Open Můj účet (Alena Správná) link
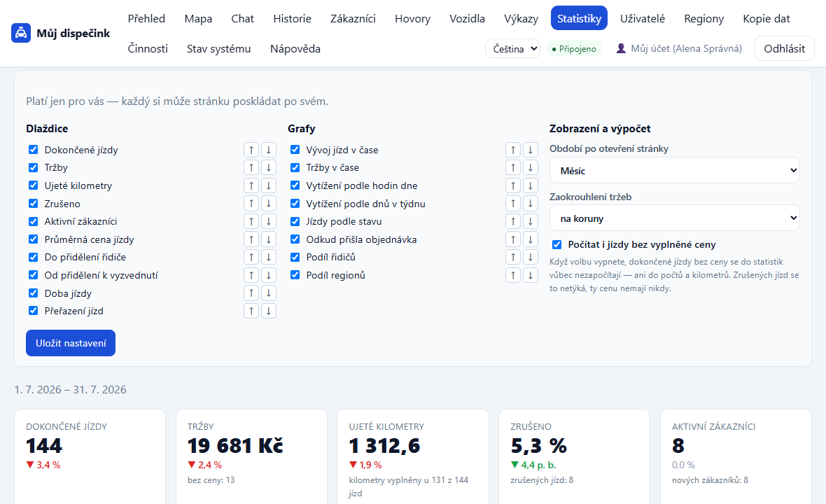Screen dimensions: 826x504 pos(679,48)
